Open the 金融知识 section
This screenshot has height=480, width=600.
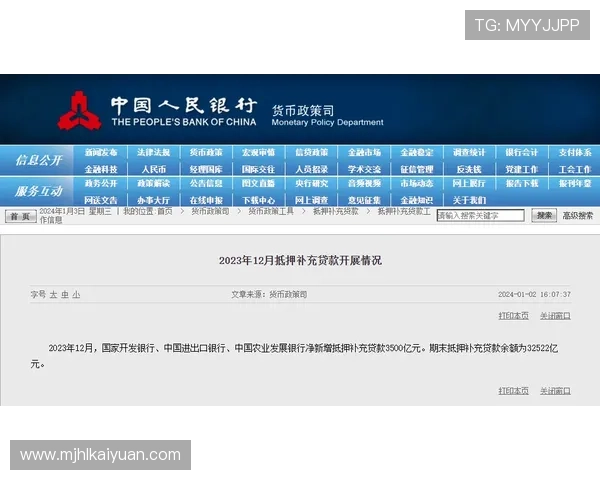point(417,200)
